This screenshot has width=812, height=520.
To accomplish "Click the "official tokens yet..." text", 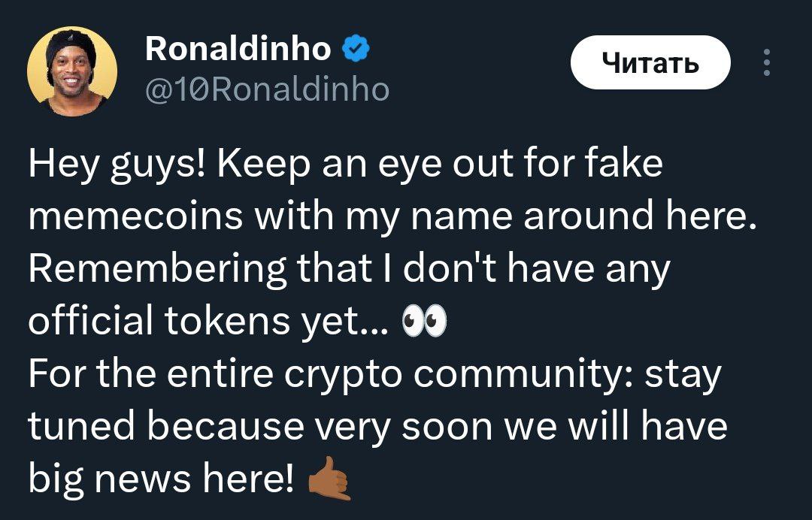I will pos(208,322).
